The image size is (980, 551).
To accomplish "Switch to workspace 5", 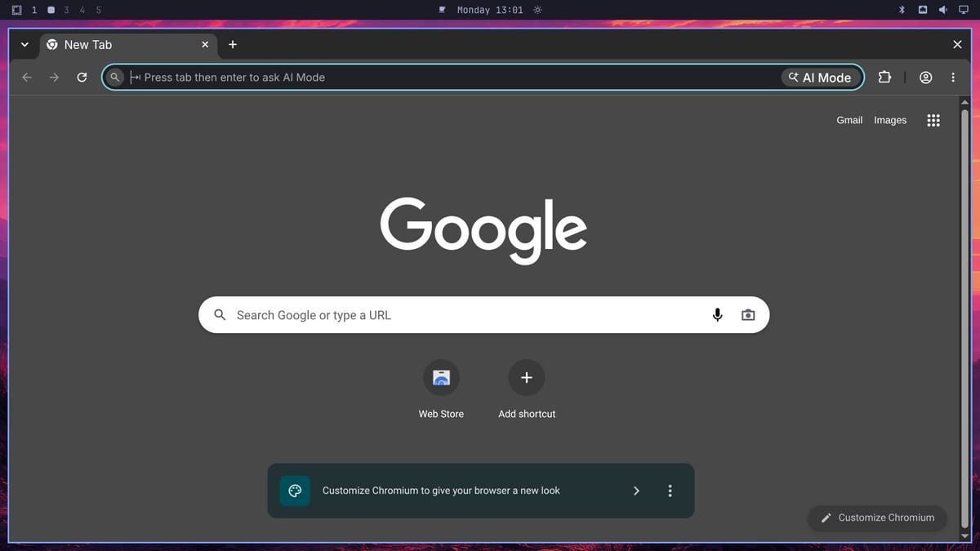I will click(98, 10).
